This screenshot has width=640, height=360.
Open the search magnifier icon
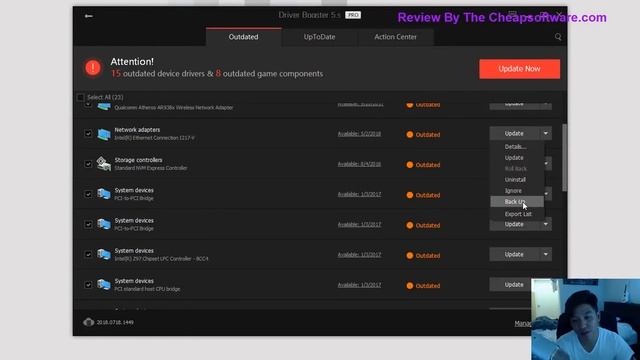point(558,37)
